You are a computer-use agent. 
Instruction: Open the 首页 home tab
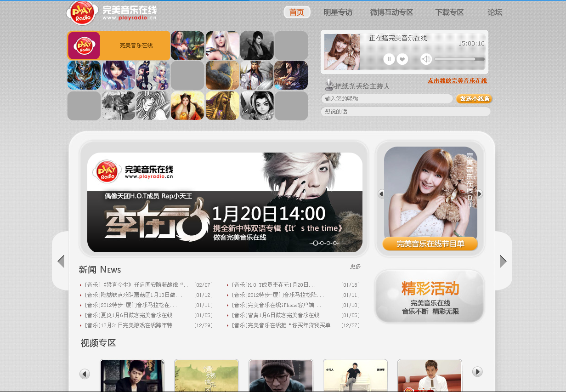click(297, 12)
